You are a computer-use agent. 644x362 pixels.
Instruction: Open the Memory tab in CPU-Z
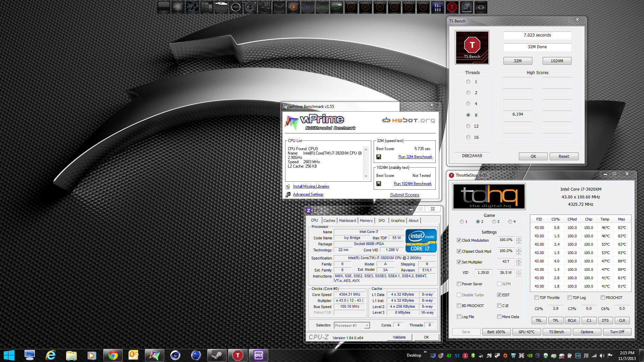pyautogui.click(x=366, y=221)
